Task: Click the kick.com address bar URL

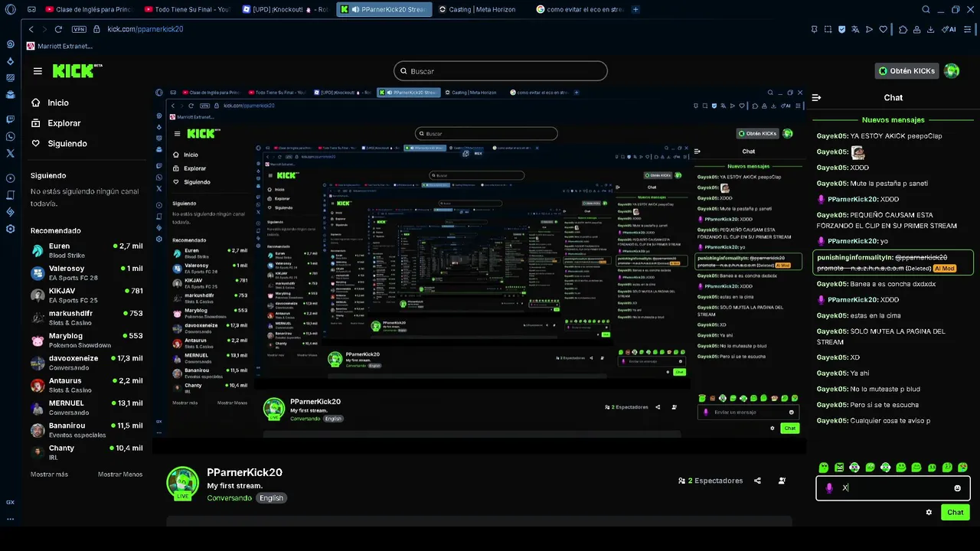Action: 145,29
